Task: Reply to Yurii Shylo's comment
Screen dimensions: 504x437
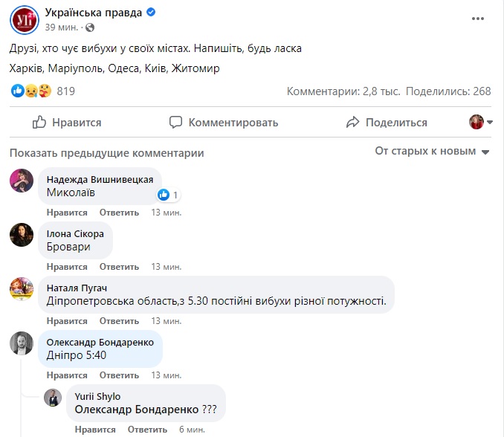Action: [x=146, y=430]
